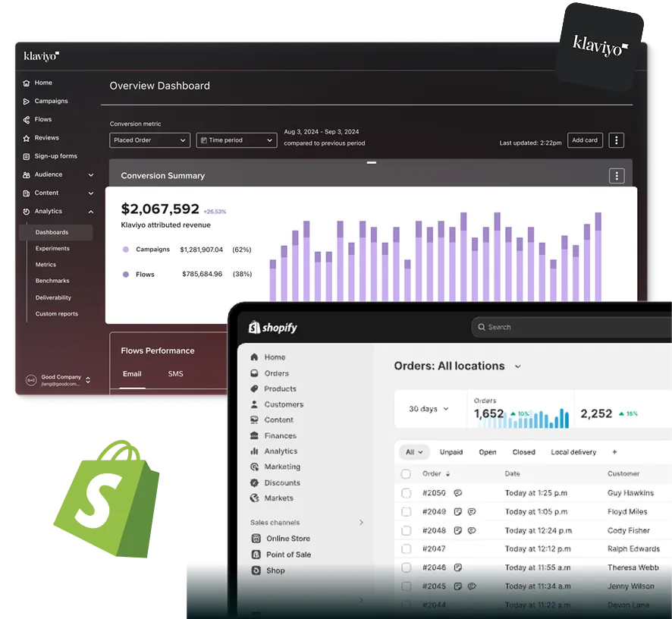Expand the Audience section chevron in Klaviyo
The width and height of the screenshot is (672, 619).
(x=91, y=175)
